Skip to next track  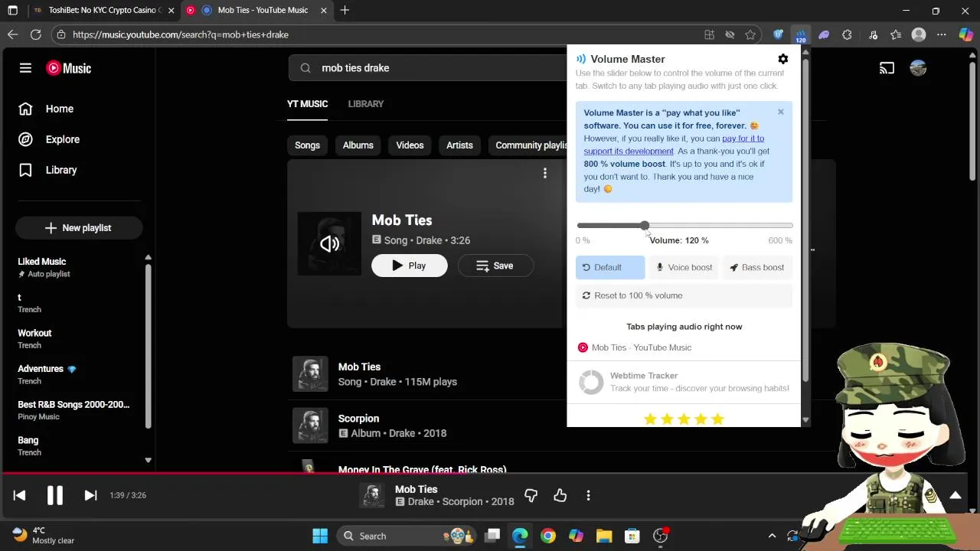[x=90, y=495]
